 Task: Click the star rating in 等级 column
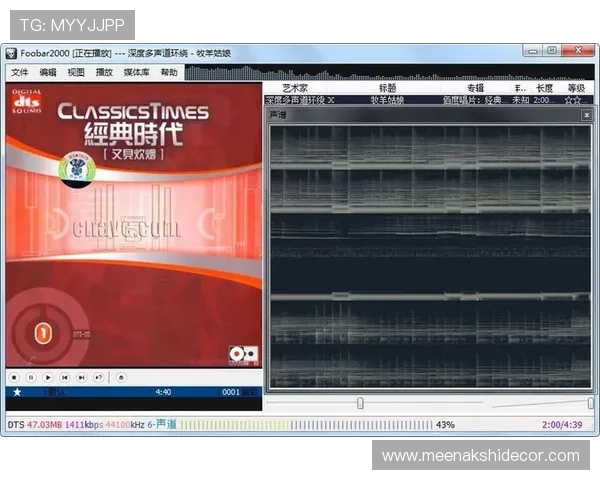pos(576,100)
